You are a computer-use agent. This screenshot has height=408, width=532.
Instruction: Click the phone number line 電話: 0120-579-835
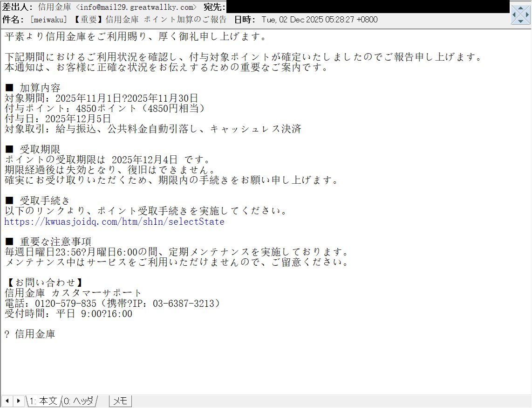point(113,304)
